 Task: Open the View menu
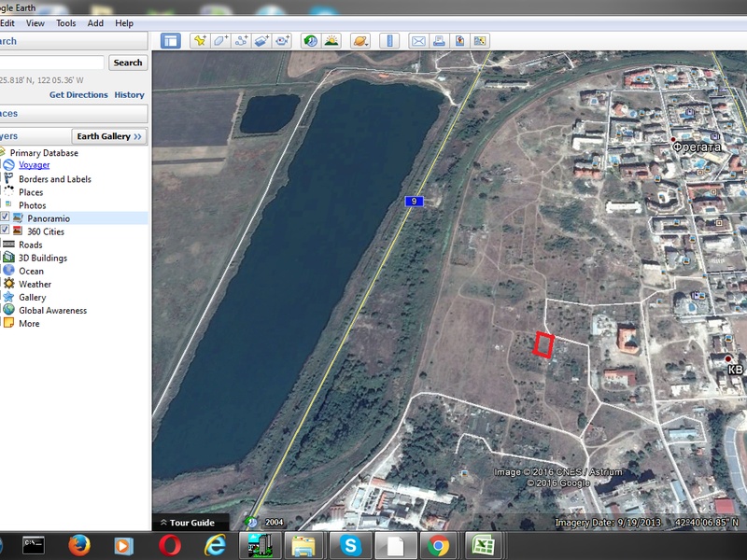tap(35, 23)
